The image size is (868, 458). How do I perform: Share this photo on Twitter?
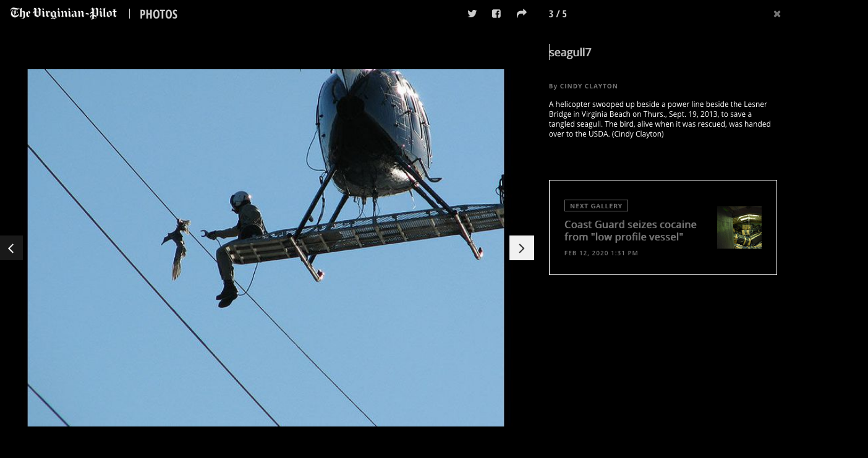(x=472, y=14)
